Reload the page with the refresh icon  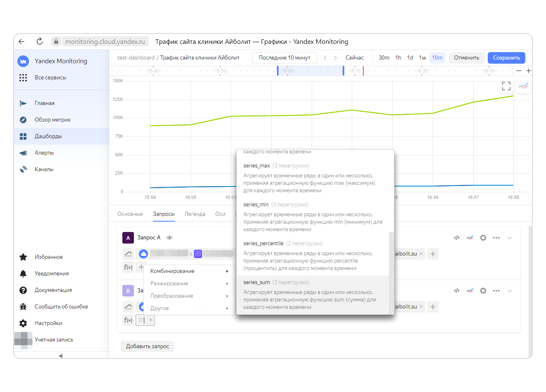[40, 41]
